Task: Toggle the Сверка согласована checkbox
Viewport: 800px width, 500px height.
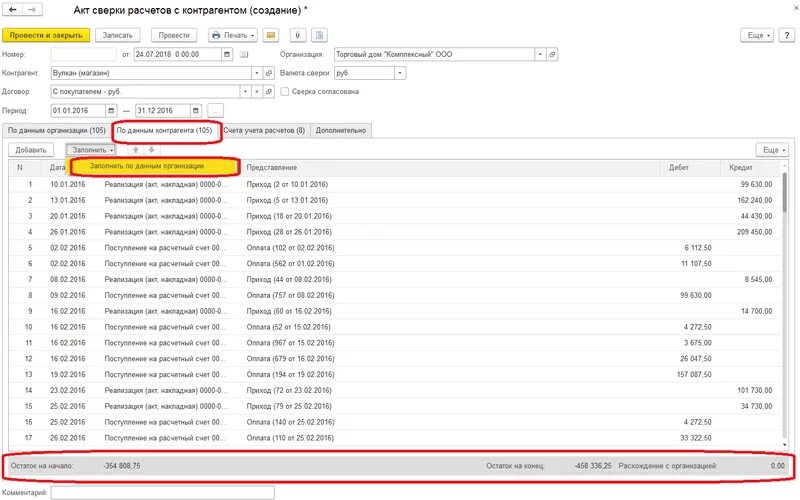Action: 285,92
